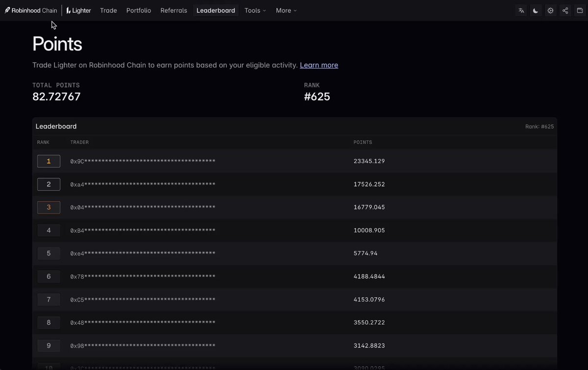Go to the Trade page
This screenshot has width=588, height=370.
(108, 10)
